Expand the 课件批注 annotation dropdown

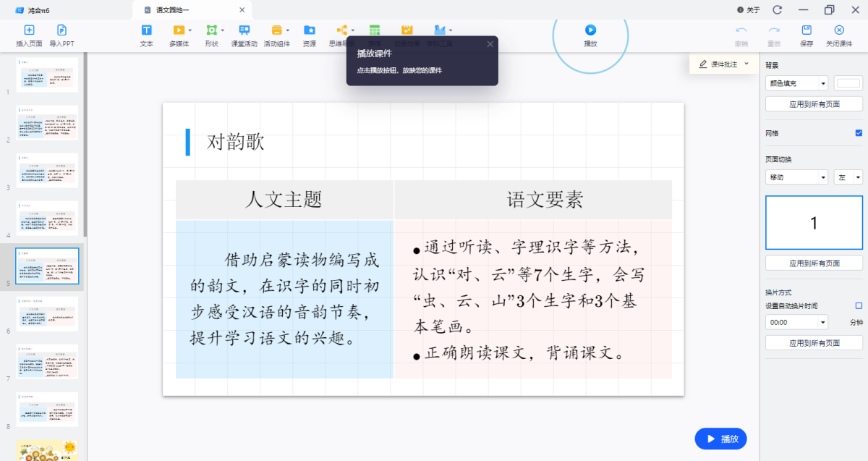click(746, 64)
